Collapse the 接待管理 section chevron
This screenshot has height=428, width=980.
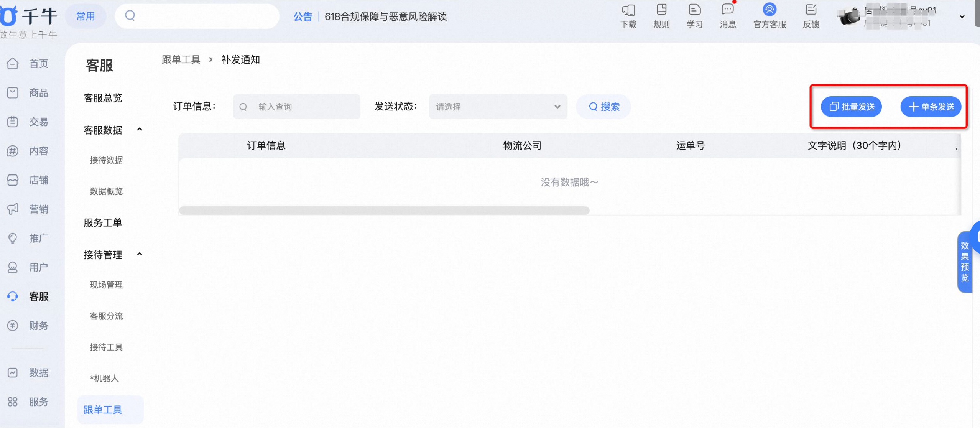click(140, 254)
